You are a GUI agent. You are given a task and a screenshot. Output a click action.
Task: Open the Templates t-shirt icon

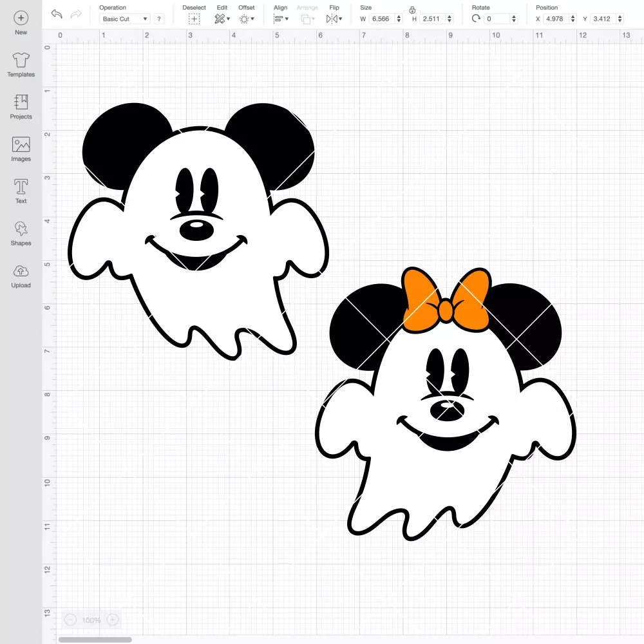(21, 60)
